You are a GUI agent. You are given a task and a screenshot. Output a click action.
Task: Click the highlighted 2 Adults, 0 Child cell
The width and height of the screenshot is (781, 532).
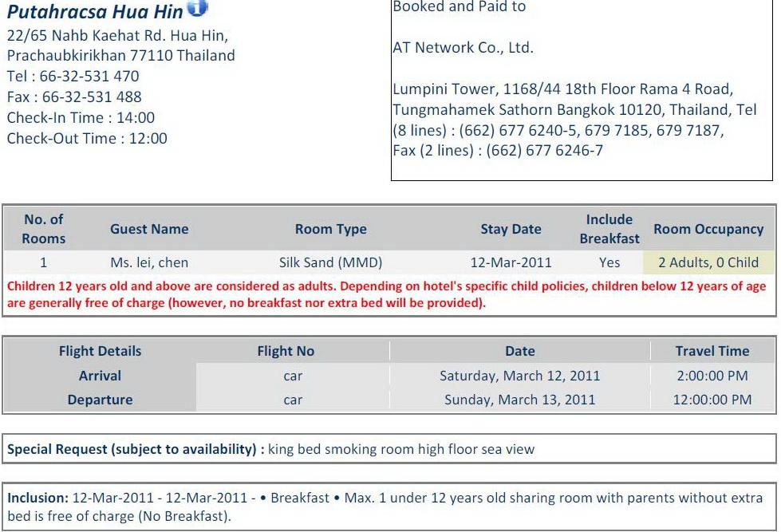coord(708,262)
